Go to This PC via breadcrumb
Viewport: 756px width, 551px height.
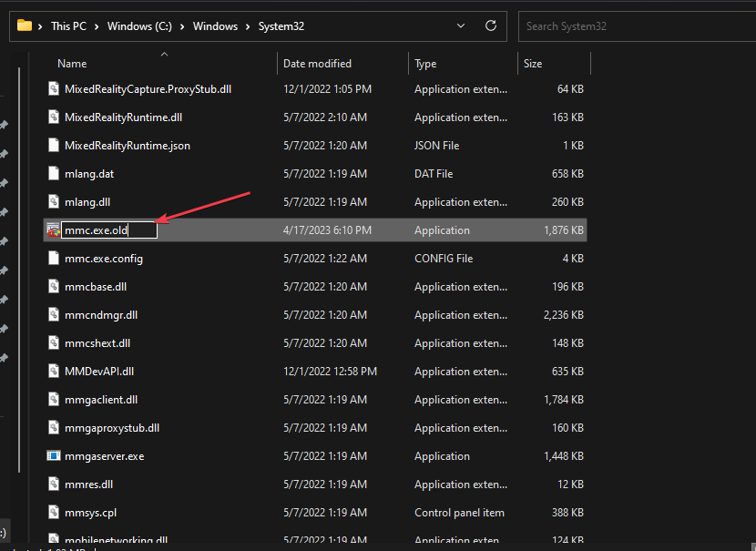68,26
